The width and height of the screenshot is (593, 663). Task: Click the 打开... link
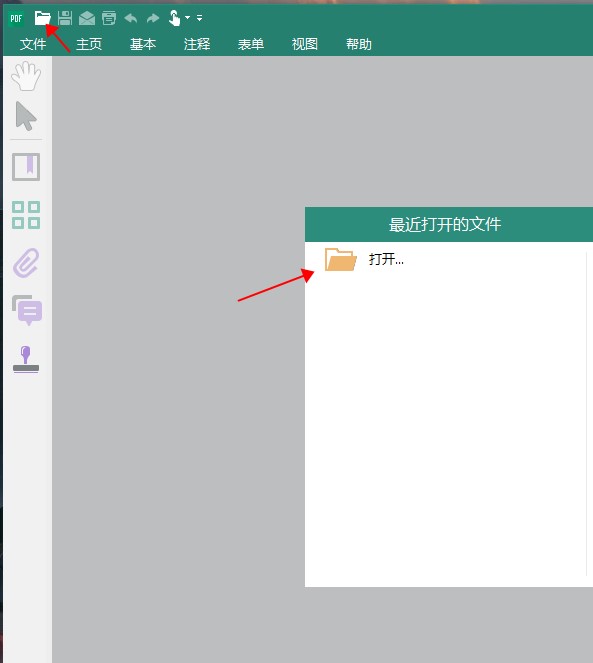point(386,259)
